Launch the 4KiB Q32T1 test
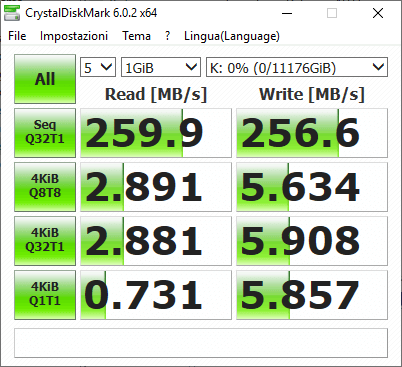The height and width of the screenshot is (367, 402). [45, 241]
